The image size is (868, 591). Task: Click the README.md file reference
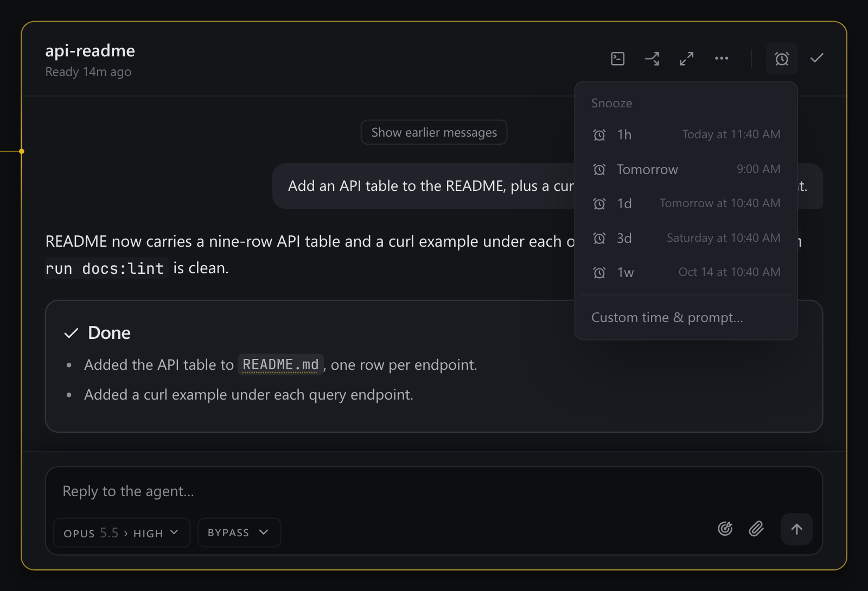(280, 364)
